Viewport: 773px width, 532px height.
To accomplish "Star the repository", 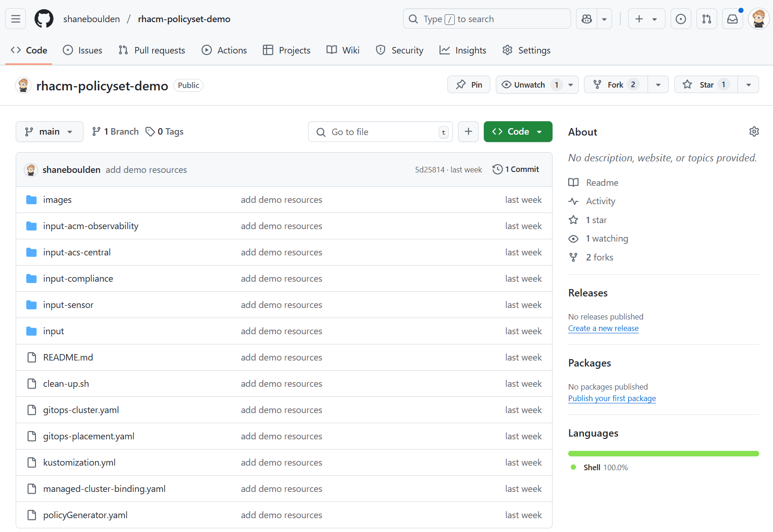I will click(706, 85).
